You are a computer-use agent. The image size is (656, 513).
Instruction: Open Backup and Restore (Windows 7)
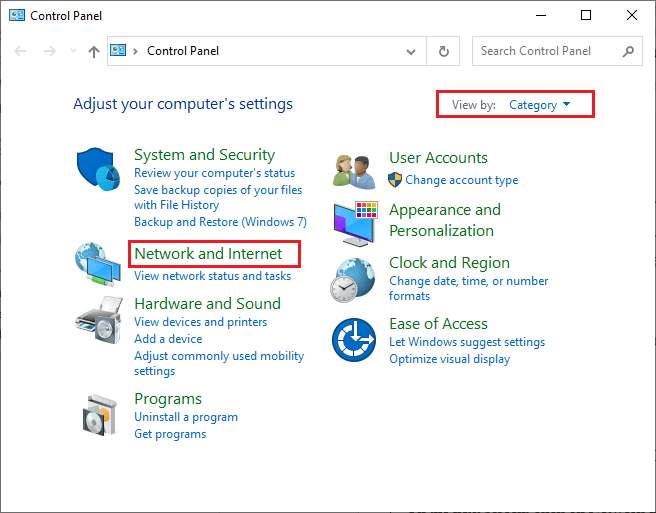click(220, 222)
